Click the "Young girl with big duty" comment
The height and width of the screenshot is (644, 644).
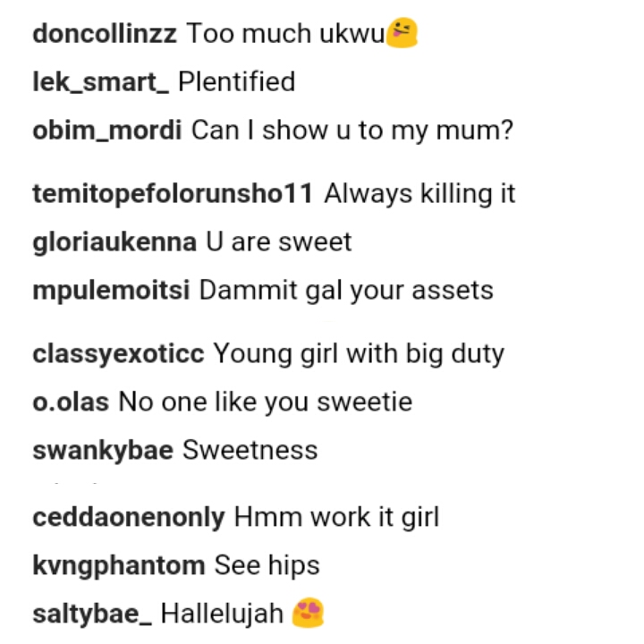359,354
